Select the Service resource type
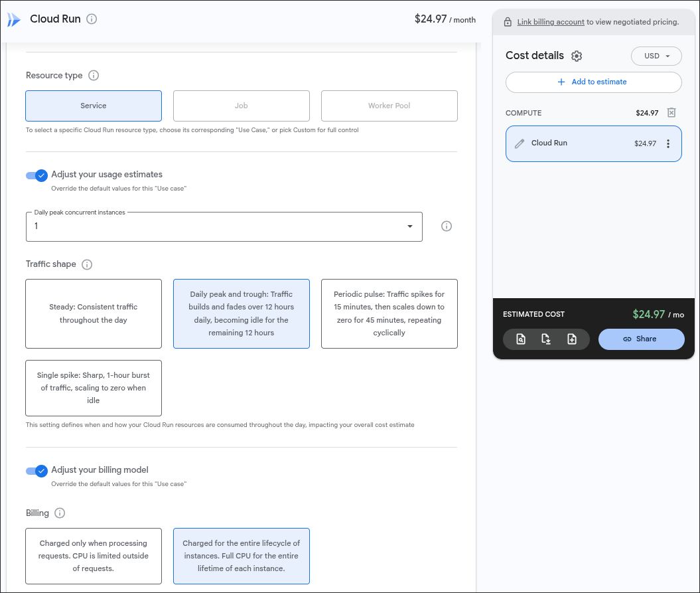This screenshot has width=700, height=593. point(94,106)
